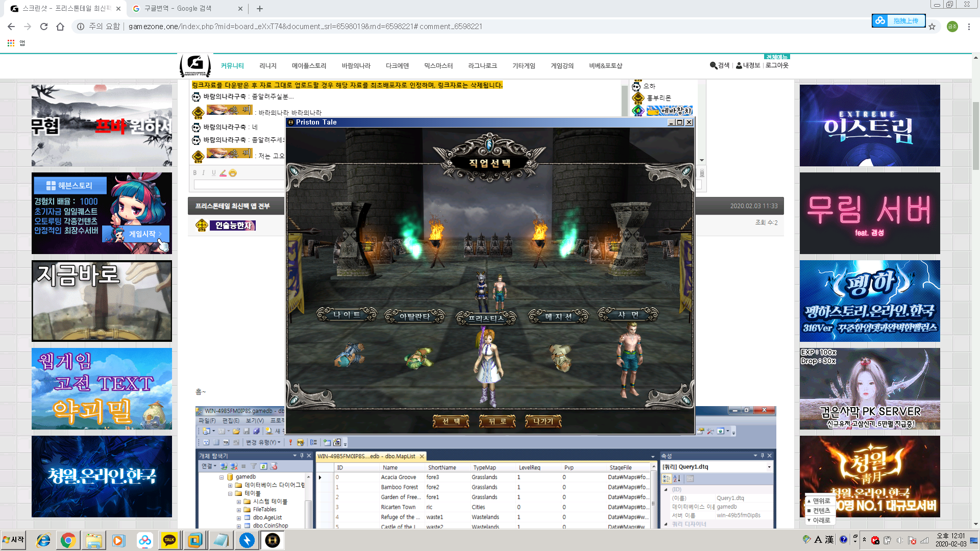Open the 커뮤니티 menu on the site

click(232, 66)
